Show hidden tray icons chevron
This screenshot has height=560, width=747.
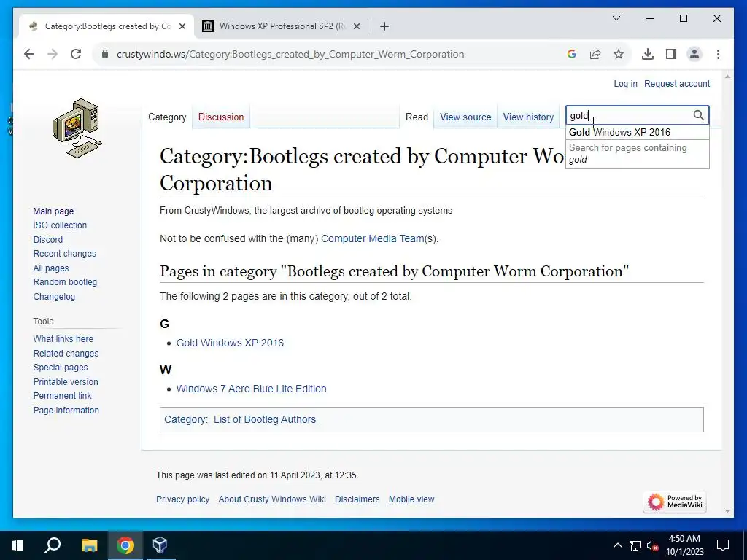point(617,545)
